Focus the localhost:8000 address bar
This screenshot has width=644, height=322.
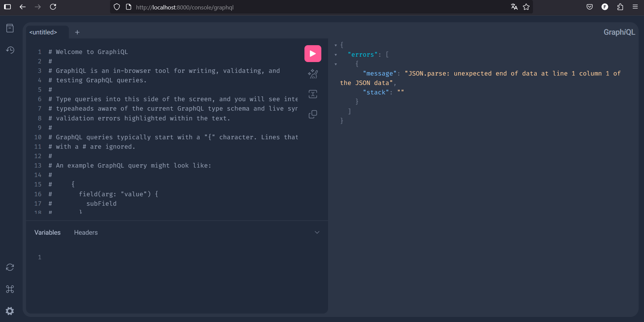321,7
